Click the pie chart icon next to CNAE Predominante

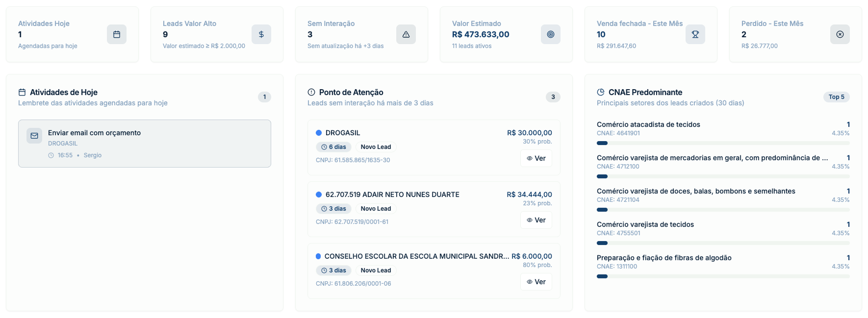[x=600, y=92]
